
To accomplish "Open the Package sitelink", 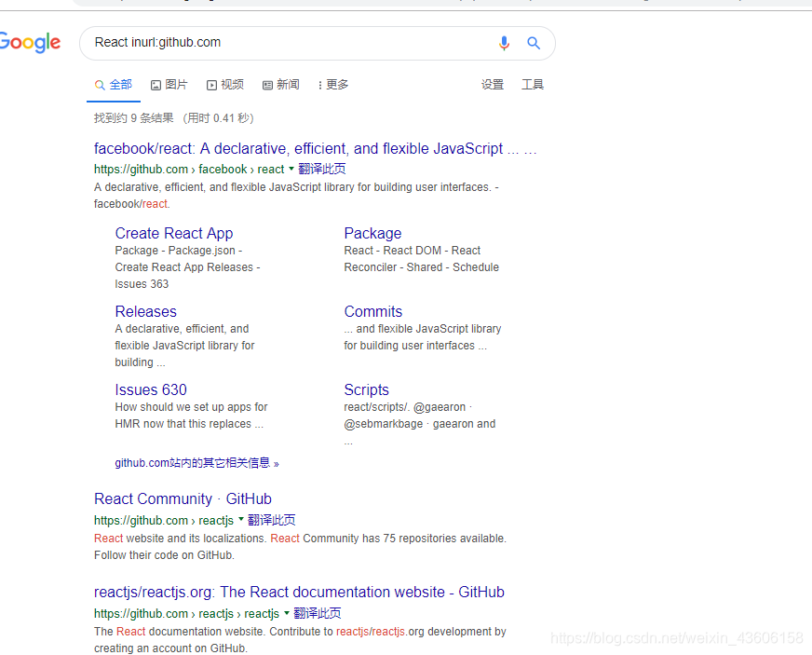I will click(x=372, y=233).
